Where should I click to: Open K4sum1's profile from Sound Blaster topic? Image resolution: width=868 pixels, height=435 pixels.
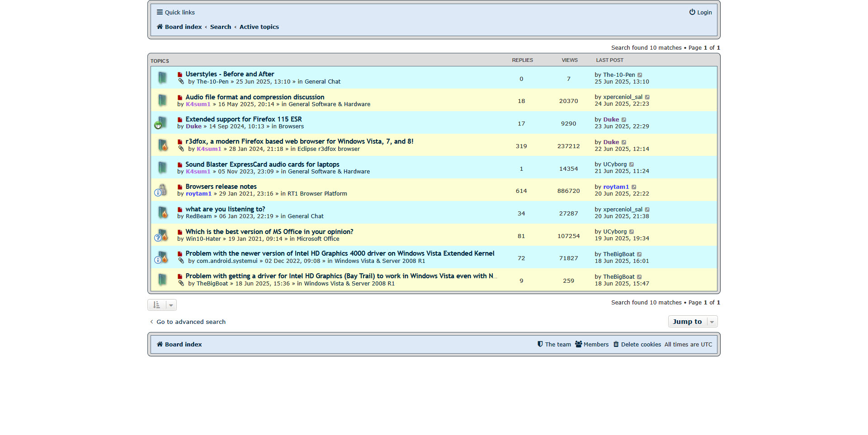point(198,172)
